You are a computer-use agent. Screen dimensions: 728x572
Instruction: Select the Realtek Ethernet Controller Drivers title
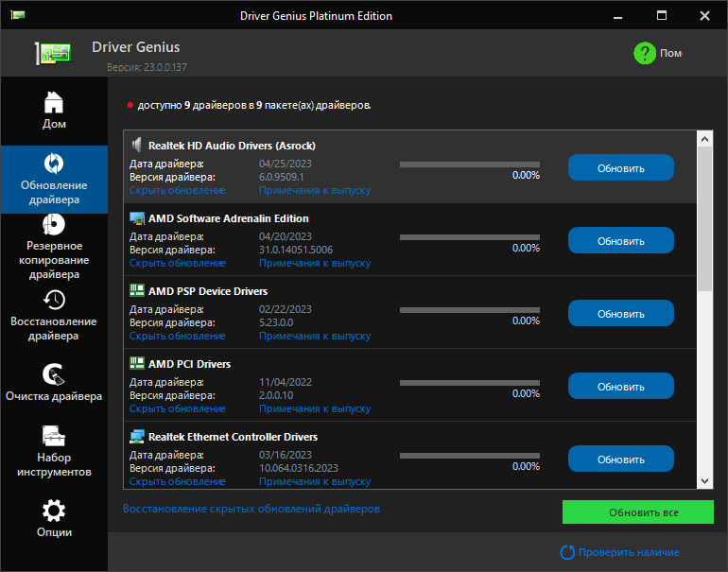pos(234,437)
